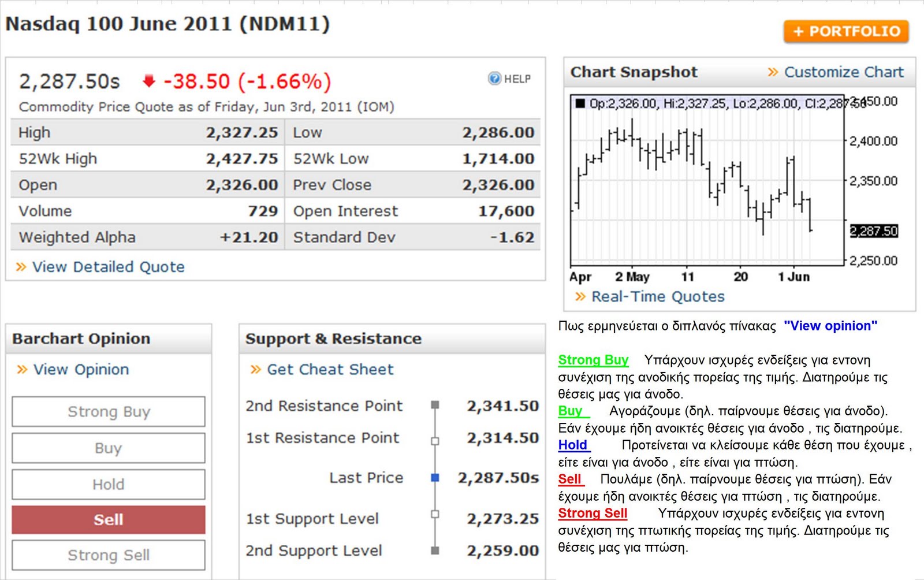Add to portfolio with + PORTFOLIO button

pyautogui.click(x=846, y=31)
